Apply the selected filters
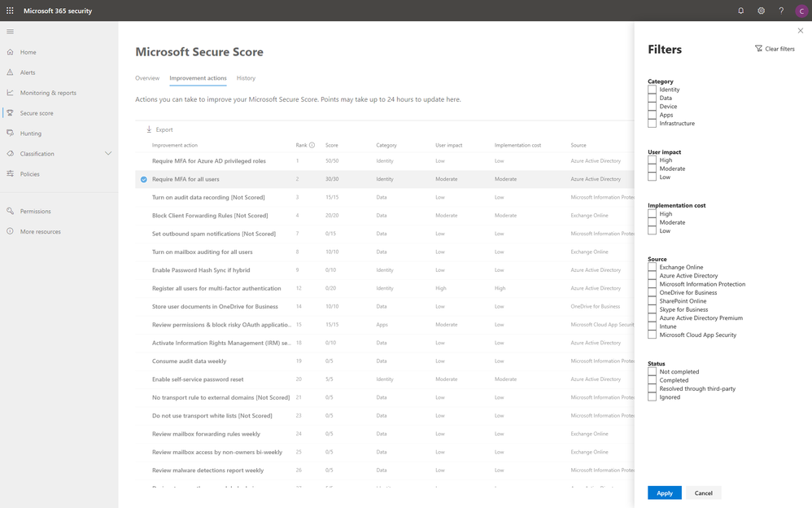The image size is (812, 508). click(665, 493)
